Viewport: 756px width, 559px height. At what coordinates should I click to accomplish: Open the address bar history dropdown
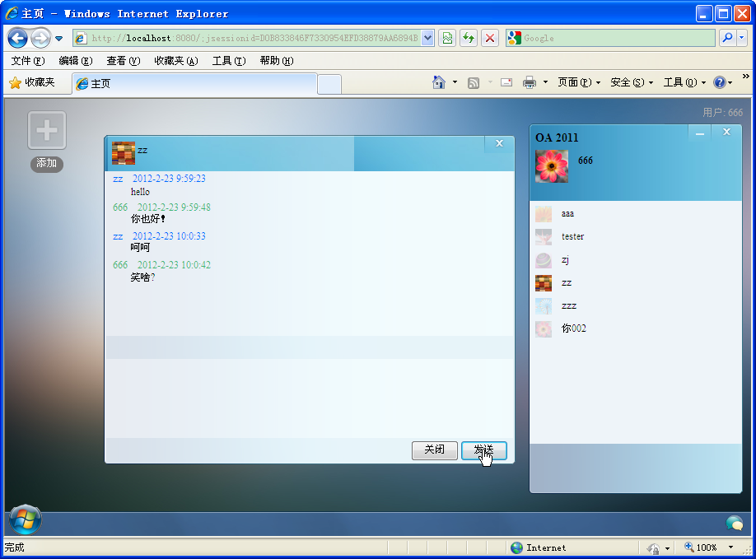tap(427, 38)
